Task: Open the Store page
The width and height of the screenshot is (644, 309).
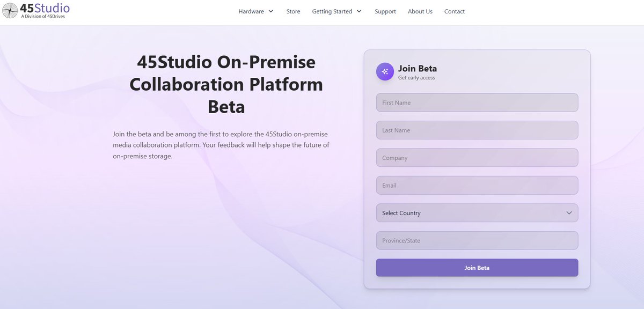Action: [294, 11]
